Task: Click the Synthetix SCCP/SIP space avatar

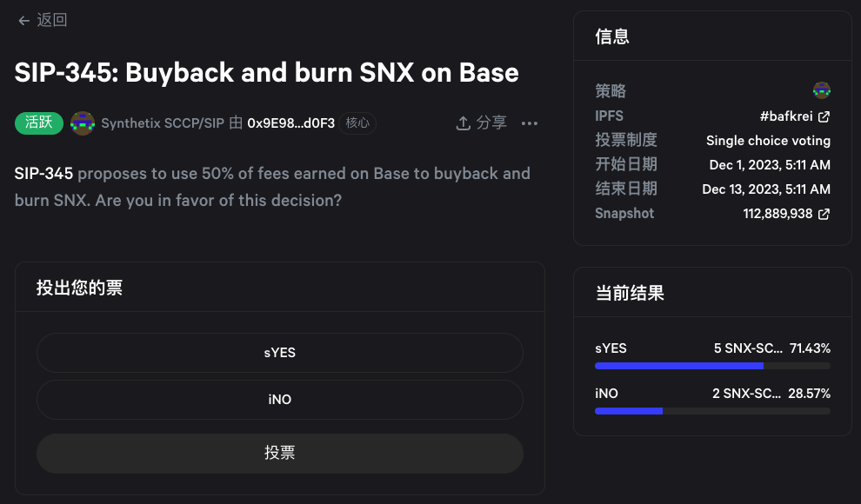Action: [x=83, y=123]
